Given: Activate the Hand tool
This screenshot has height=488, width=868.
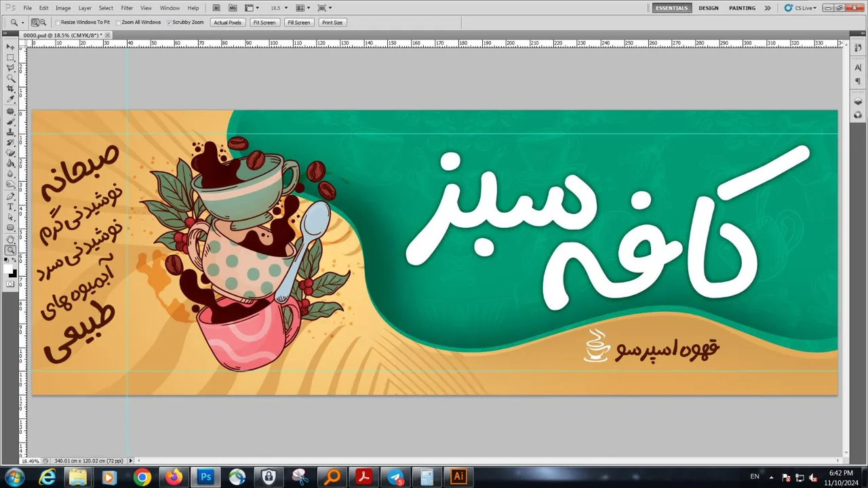Looking at the screenshot, I should pyautogui.click(x=10, y=239).
